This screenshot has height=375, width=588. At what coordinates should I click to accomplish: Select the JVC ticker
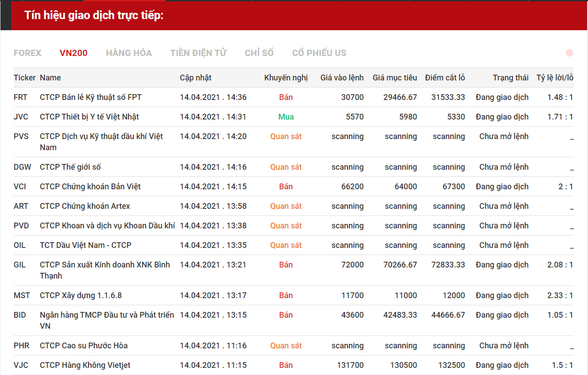(x=21, y=117)
